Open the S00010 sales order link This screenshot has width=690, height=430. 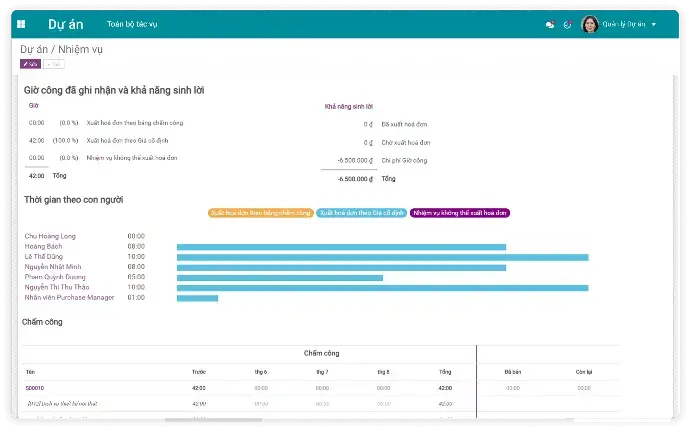click(35, 387)
